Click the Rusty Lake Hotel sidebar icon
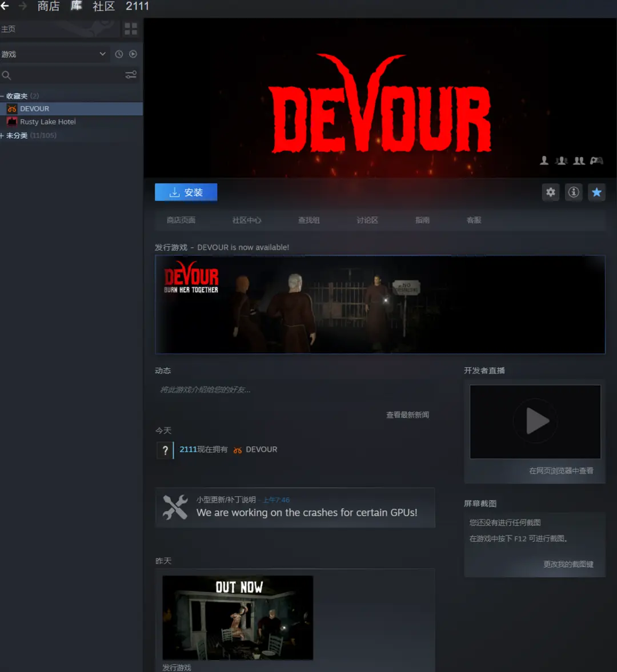Viewport: 617px width, 672px height. 12,122
